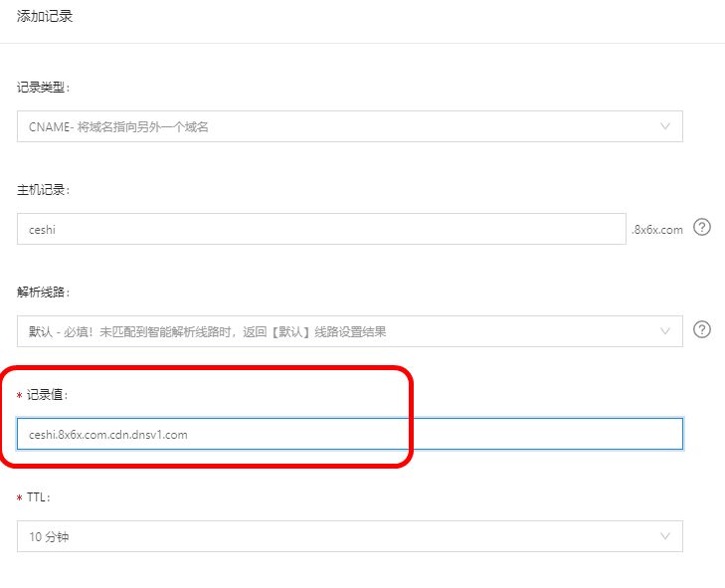Click the 主机记录 field label

tap(43, 189)
